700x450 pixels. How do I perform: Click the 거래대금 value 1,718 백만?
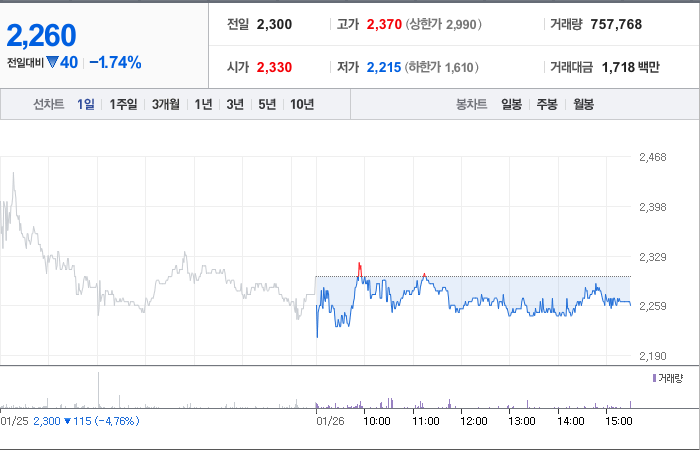630,67
